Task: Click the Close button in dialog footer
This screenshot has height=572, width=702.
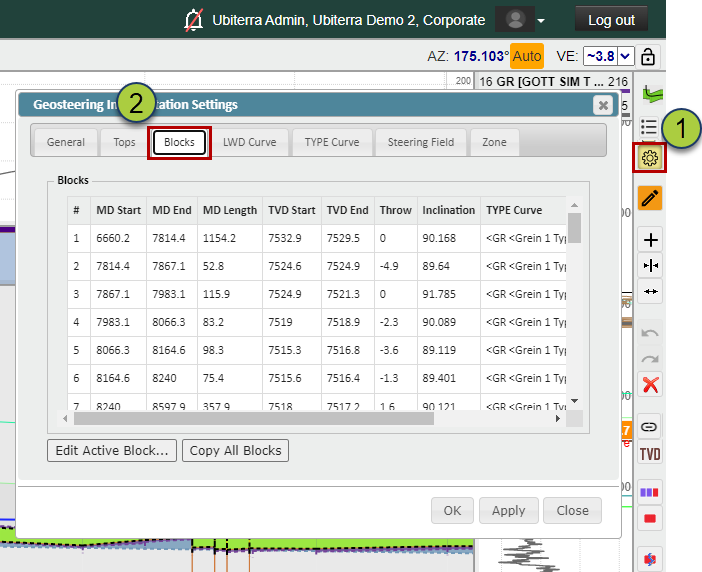Action: pos(572,510)
